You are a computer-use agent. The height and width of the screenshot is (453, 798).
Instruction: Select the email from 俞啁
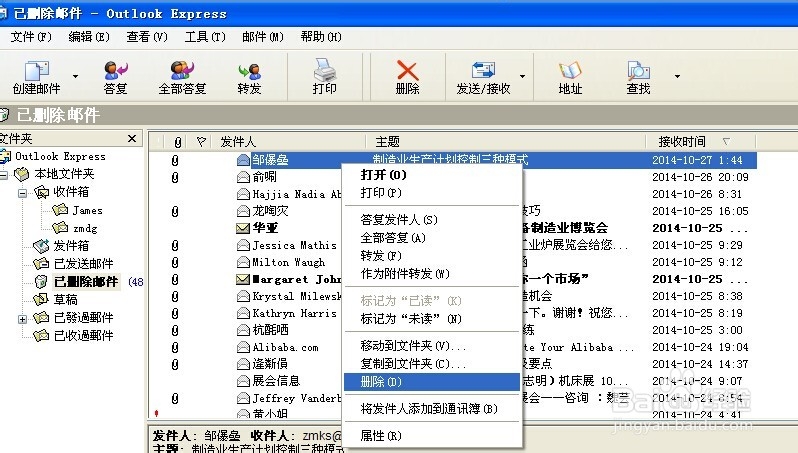[265, 177]
